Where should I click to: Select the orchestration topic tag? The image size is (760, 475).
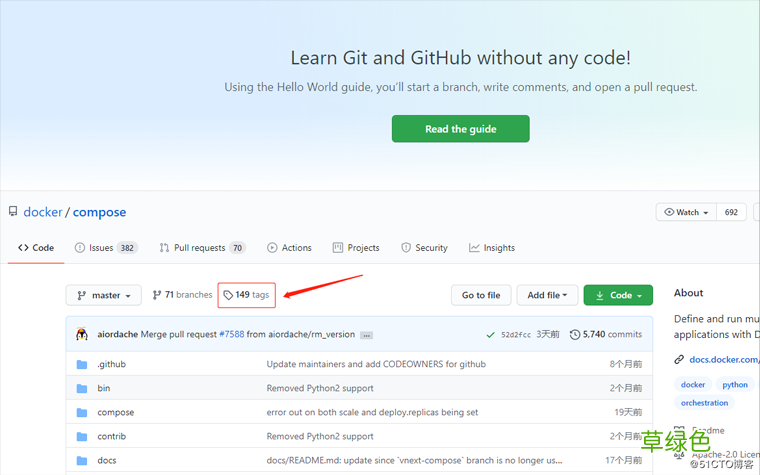pos(704,403)
